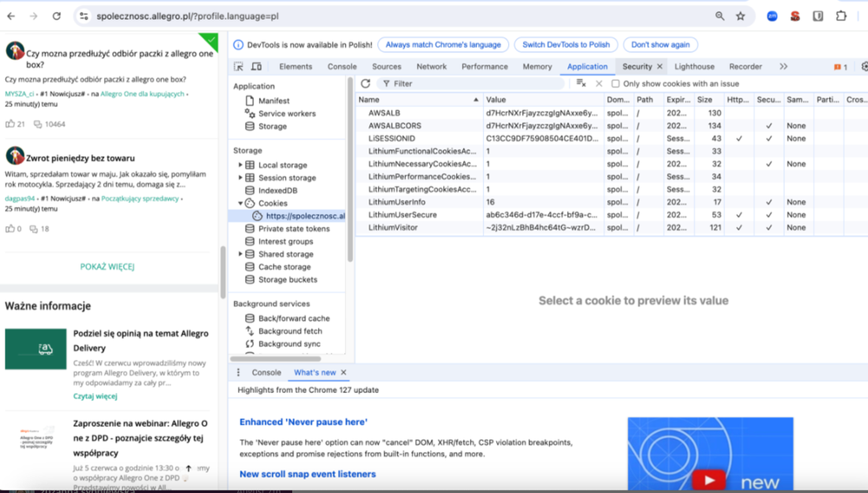Open the Memory tab
This screenshot has width=868, height=493.
(537, 66)
